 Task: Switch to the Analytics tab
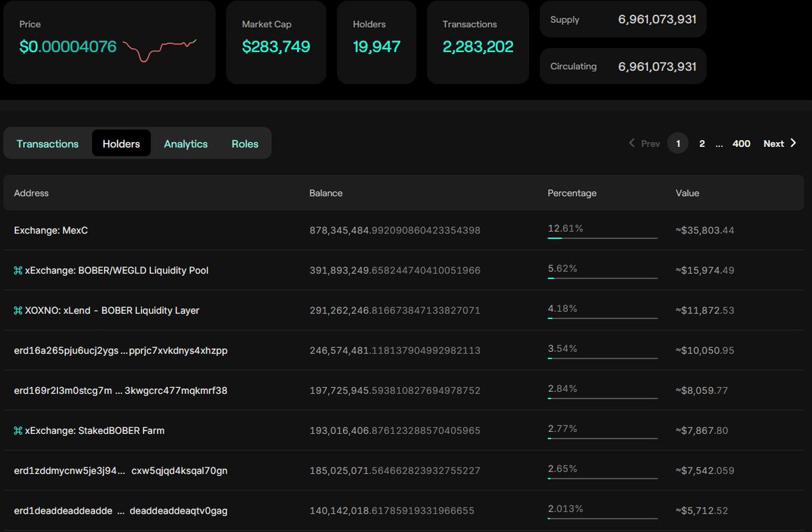pyautogui.click(x=185, y=143)
